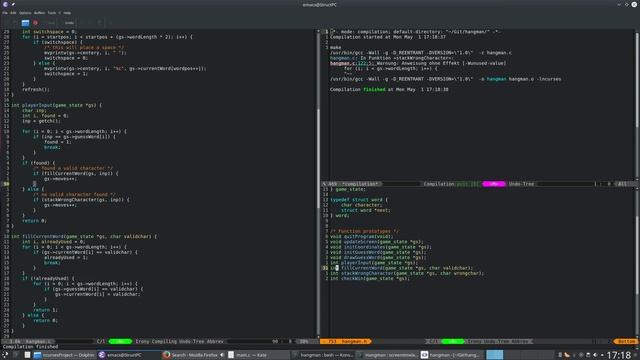640x360 pixels.
Task: Click the green indicator in hangman.h mode line
Action: [x=453, y=341]
